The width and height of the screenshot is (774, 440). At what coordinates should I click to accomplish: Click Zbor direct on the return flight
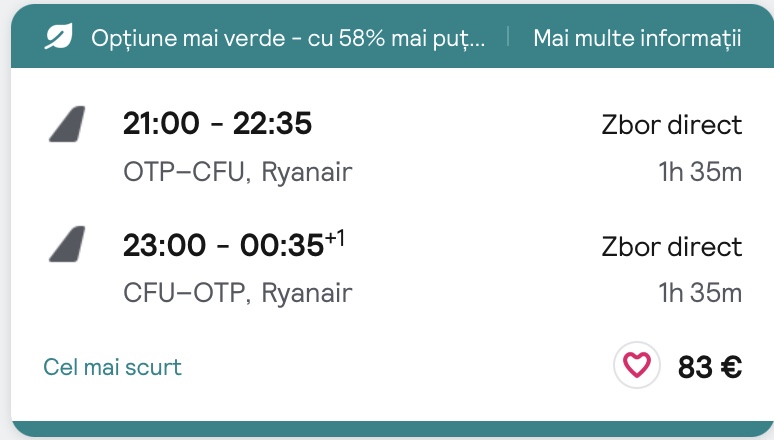[671, 246]
